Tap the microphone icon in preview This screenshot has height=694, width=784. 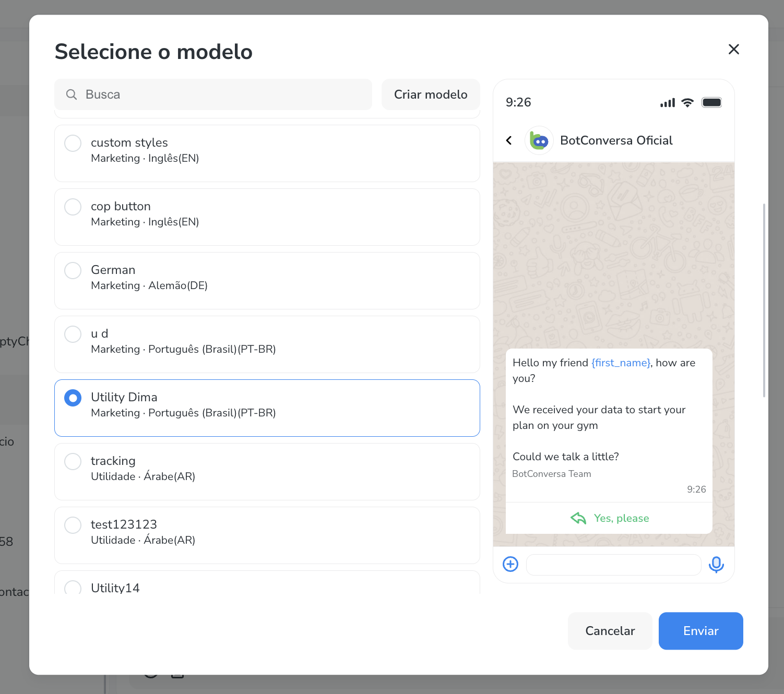pos(716,565)
